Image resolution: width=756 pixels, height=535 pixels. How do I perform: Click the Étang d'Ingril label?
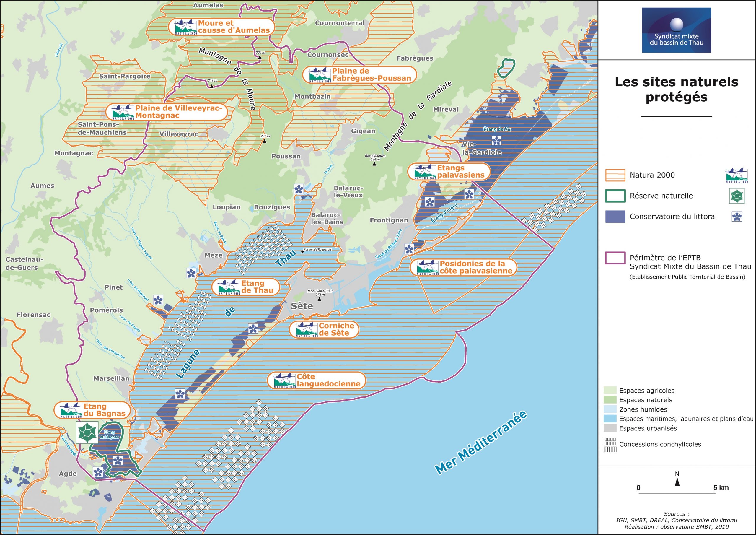click(x=444, y=214)
